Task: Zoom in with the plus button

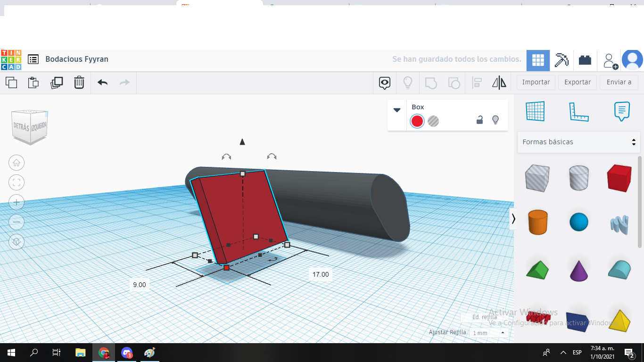Action: (17, 202)
